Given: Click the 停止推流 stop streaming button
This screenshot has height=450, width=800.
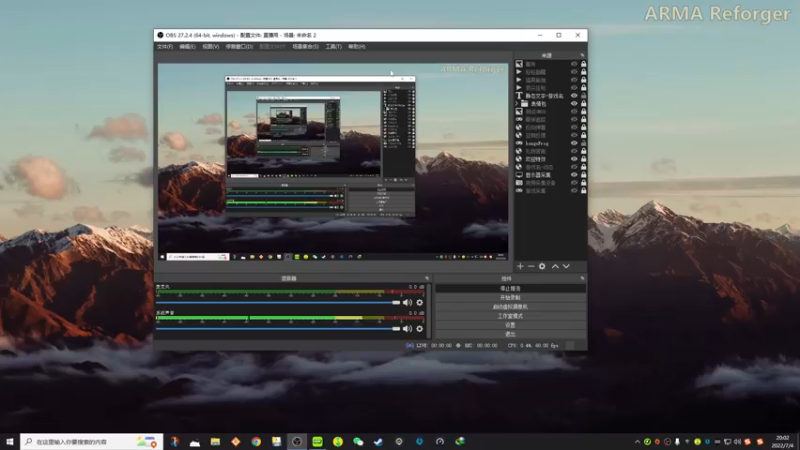Looking at the screenshot, I should pos(510,288).
